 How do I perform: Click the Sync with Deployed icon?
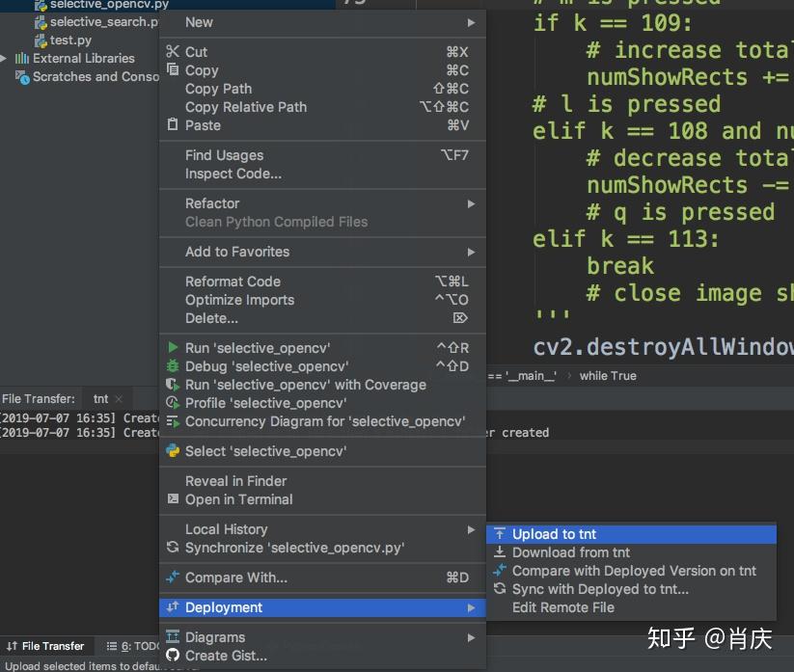500,588
